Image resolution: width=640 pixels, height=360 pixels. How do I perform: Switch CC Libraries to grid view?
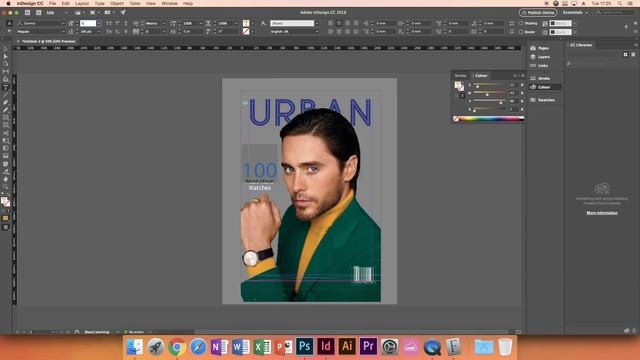[625, 54]
